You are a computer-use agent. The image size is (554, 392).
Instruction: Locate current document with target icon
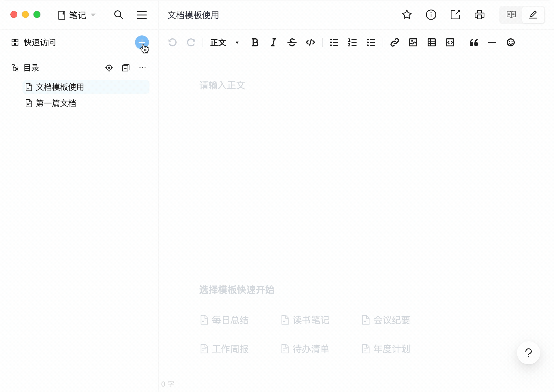[x=109, y=68]
